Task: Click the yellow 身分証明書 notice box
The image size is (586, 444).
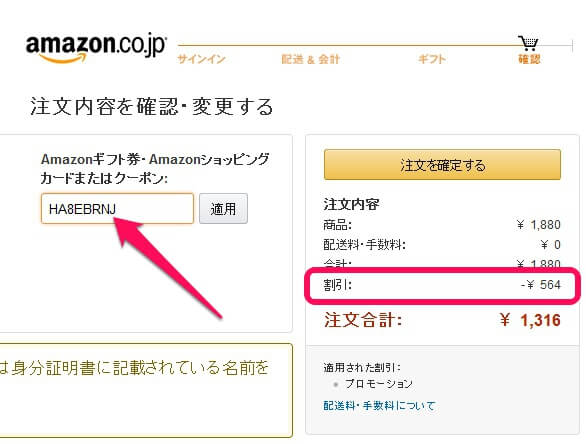Action: pyautogui.click(x=146, y=390)
